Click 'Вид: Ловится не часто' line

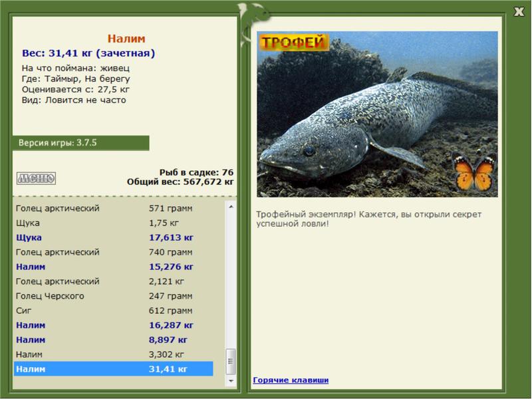tap(74, 100)
